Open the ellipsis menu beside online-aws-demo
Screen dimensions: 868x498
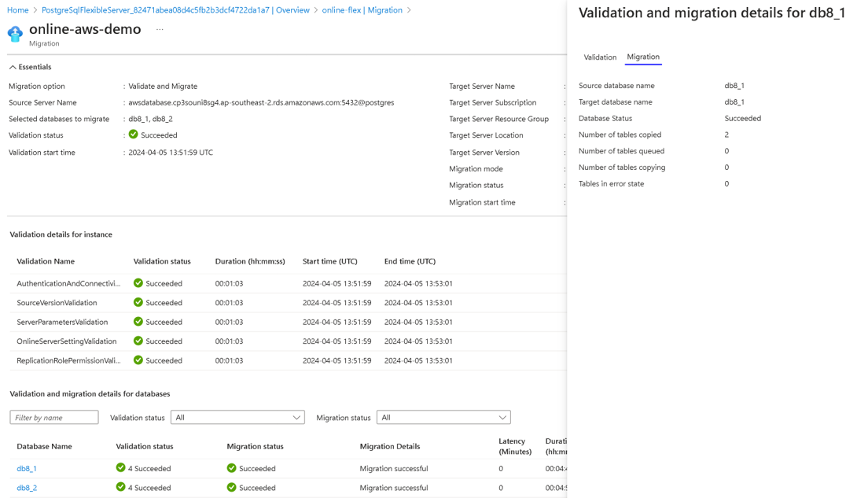pyautogui.click(x=160, y=29)
